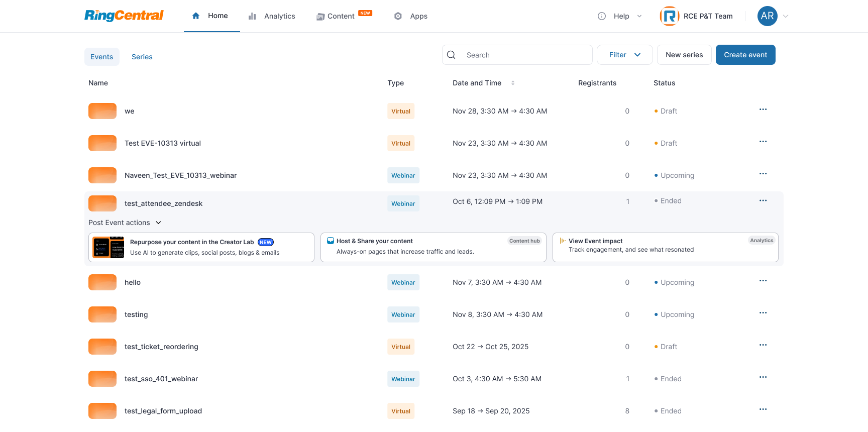Screen dimensions: 868x432
Task: Click the Creator Lab card thumbnail image
Action: pyautogui.click(x=108, y=247)
